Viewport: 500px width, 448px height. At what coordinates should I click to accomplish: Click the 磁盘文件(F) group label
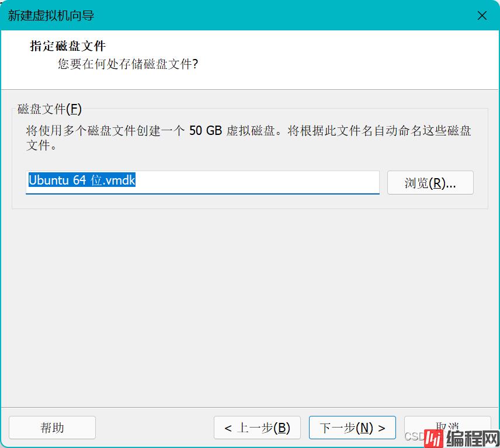pyautogui.click(x=50, y=109)
